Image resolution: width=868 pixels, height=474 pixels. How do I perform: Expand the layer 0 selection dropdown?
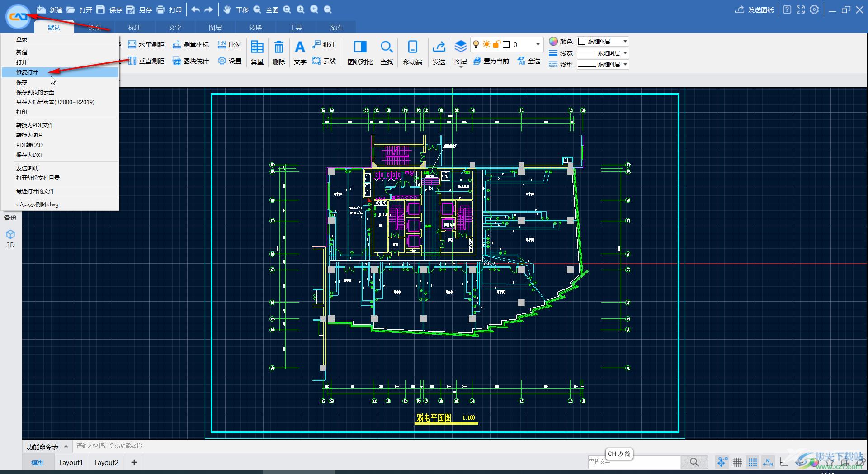pos(538,44)
